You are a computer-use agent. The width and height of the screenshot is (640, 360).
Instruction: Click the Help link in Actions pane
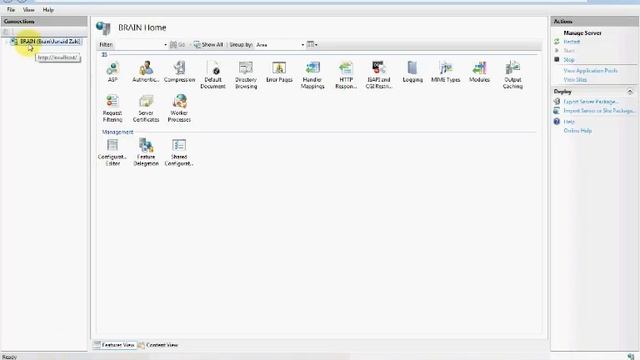pyautogui.click(x=569, y=122)
